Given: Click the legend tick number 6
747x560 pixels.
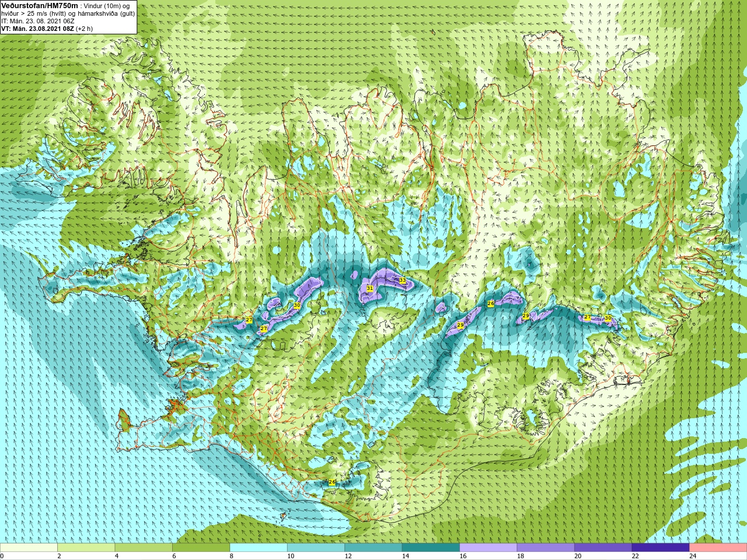Looking at the screenshot, I should [x=174, y=556].
